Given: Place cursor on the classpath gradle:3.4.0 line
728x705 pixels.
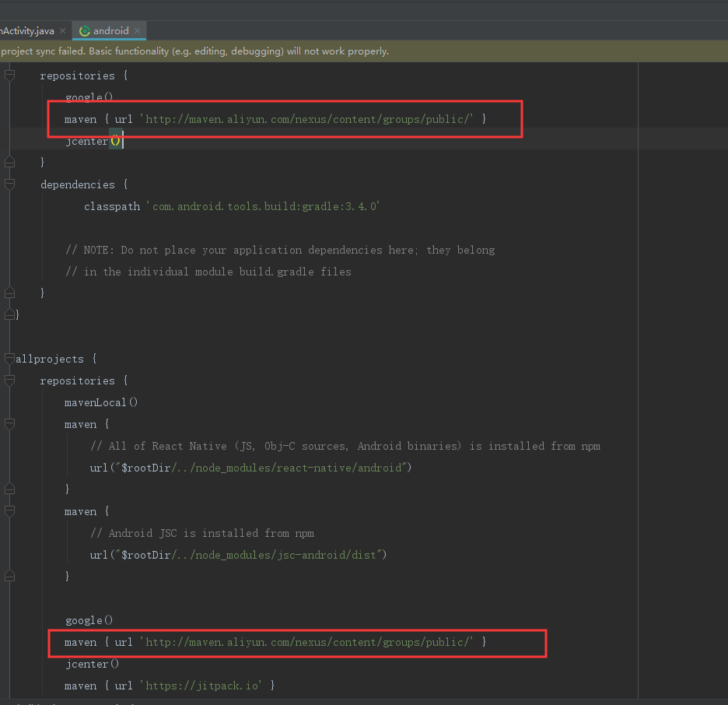Looking at the screenshot, I should tap(232, 206).
